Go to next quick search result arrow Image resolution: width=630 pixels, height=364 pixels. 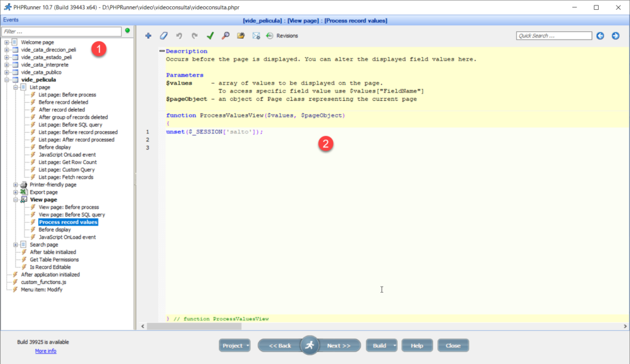point(615,36)
